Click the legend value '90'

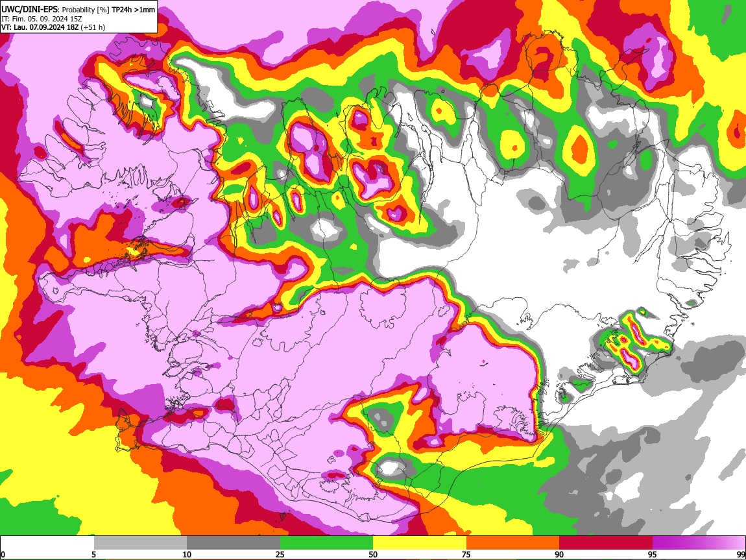pos(559,554)
